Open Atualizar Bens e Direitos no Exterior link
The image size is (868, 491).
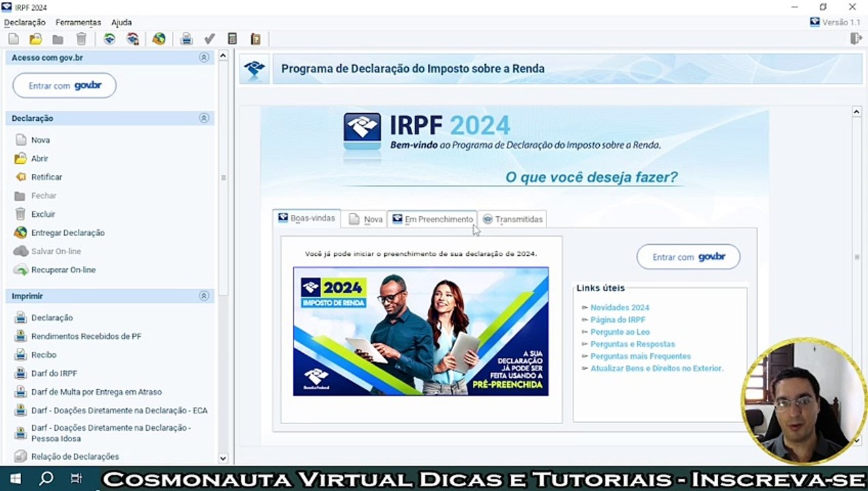pos(656,368)
